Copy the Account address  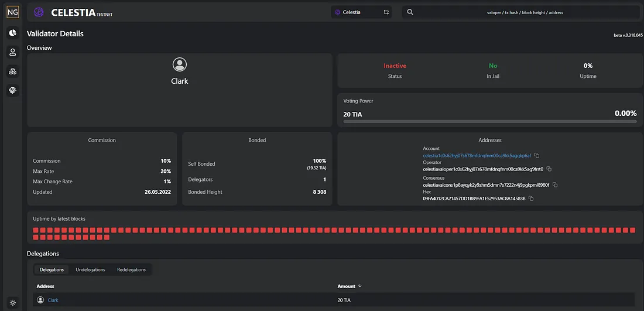point(537,156)
